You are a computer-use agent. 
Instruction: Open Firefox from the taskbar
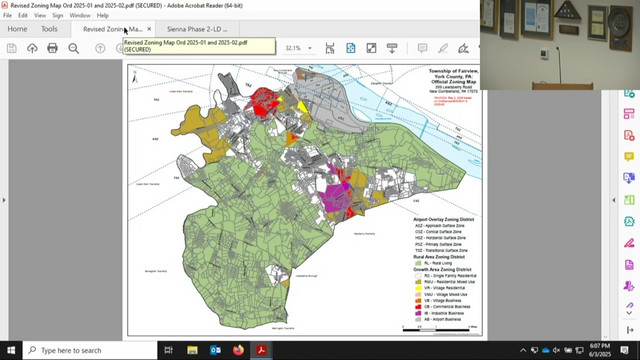[x=238, y=350]
